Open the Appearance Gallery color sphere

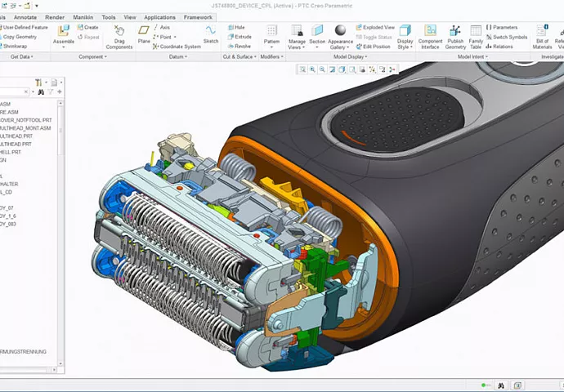[340, 31]
